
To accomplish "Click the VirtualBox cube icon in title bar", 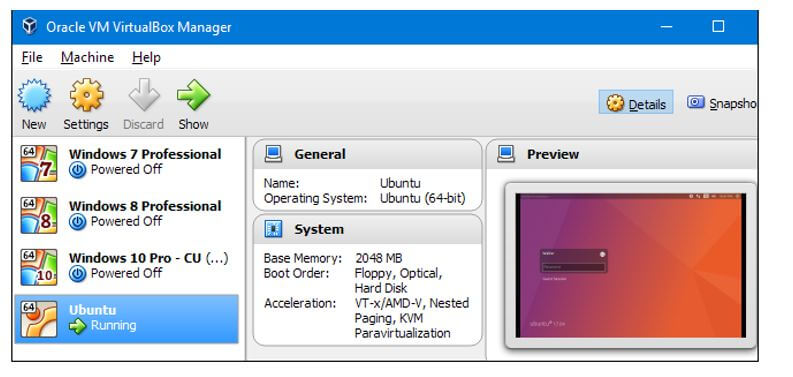I will (30, 26).
